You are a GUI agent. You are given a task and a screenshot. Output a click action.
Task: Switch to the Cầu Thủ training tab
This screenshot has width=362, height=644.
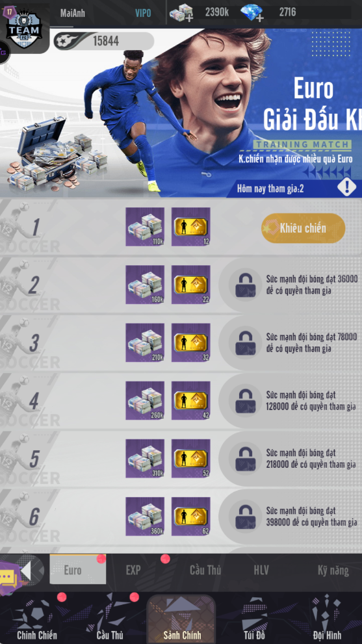click(x=205, y=570)
